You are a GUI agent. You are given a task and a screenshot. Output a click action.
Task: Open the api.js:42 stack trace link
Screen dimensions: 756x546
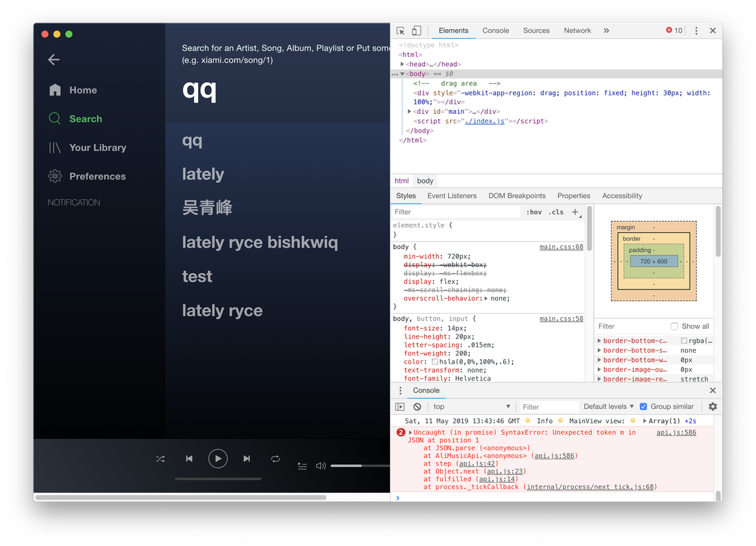tap(477, 463)
